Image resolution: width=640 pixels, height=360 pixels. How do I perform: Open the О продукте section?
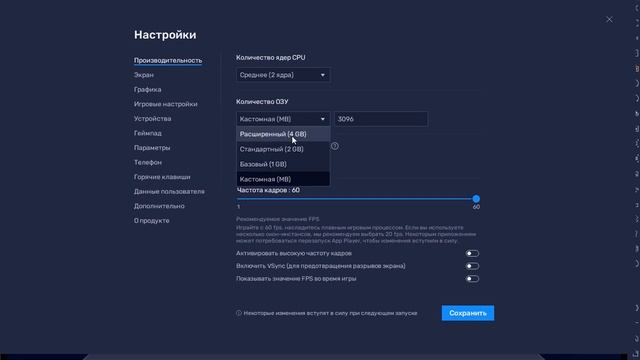[x=151, y=221]
